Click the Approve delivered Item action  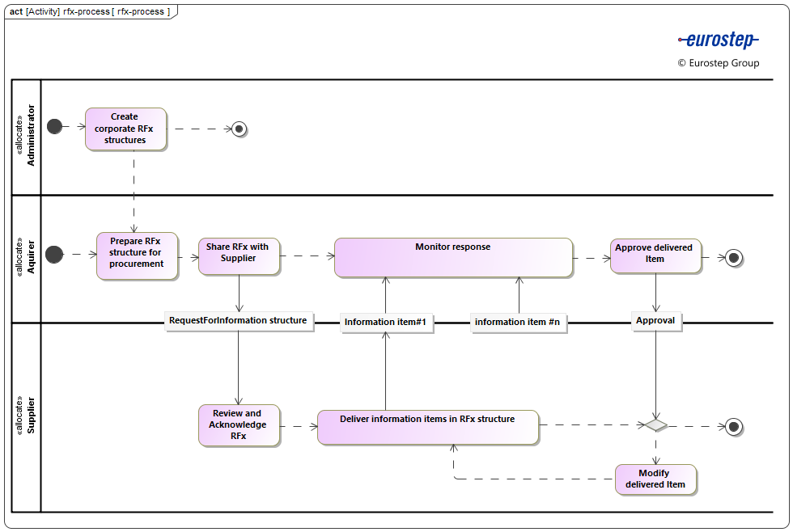tap(655, 255)
